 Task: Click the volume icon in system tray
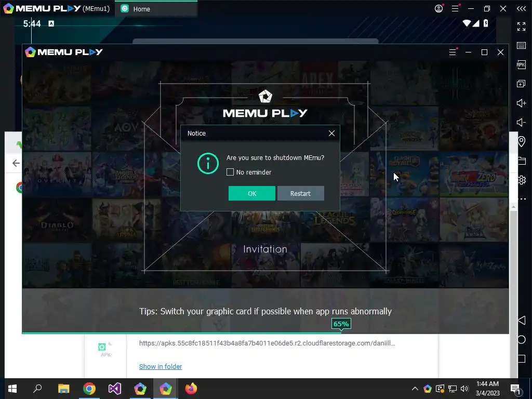[x=465, y=389]
